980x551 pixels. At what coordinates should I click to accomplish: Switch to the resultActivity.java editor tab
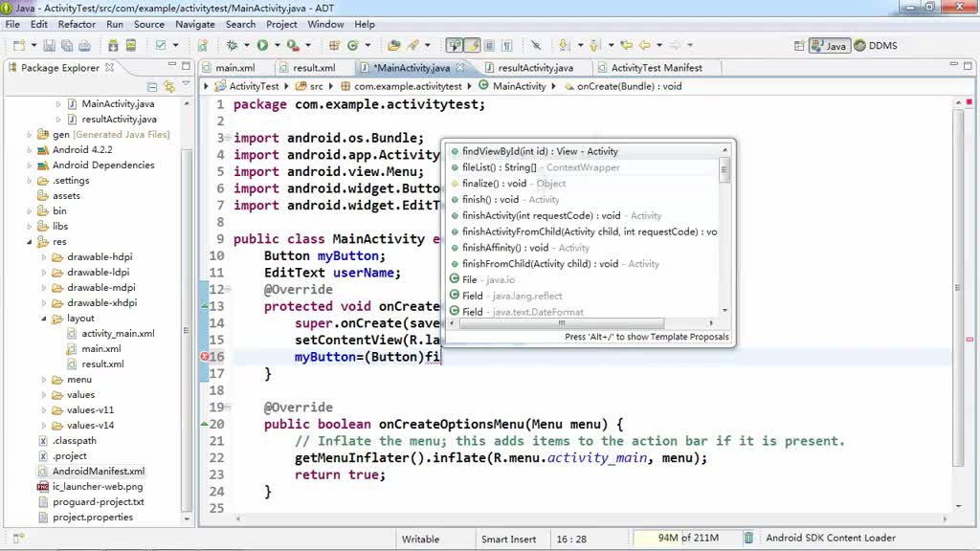click(536, 68)
